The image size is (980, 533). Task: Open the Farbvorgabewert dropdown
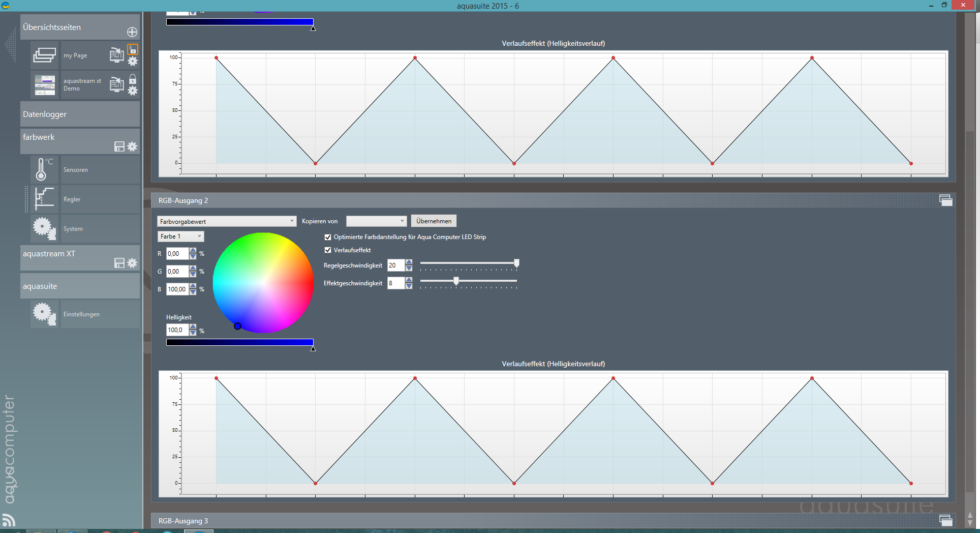227,221
